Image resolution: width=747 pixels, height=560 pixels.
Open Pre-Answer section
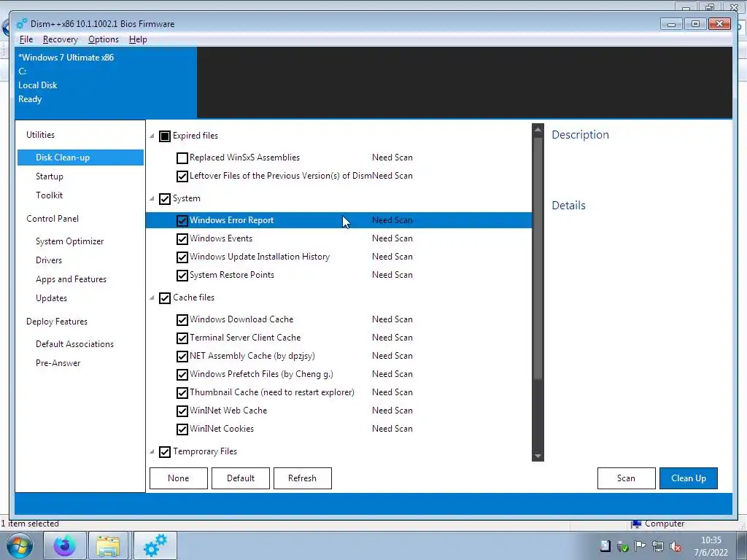(58, 363)
